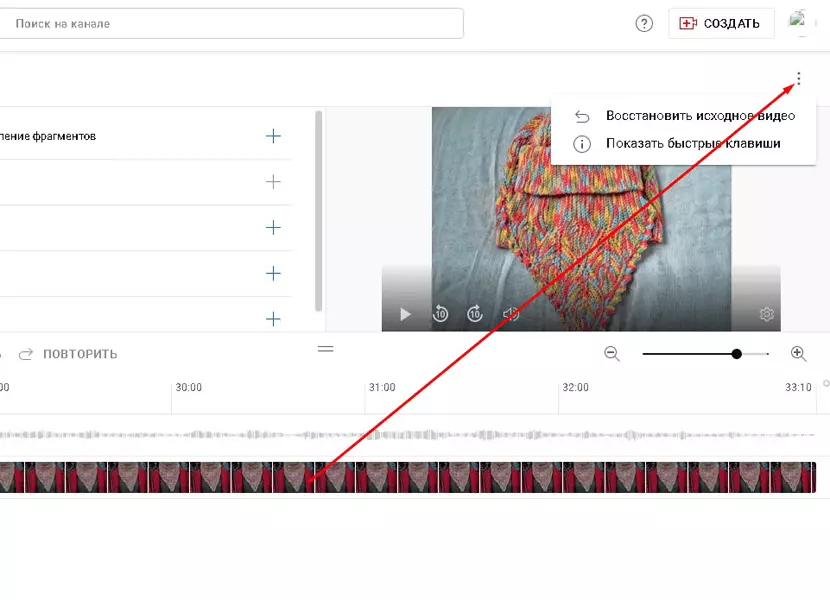This screenshot has height=600, width=830.
Task: Skip forward 10 seconds in the player
Action: pos(475,314)
